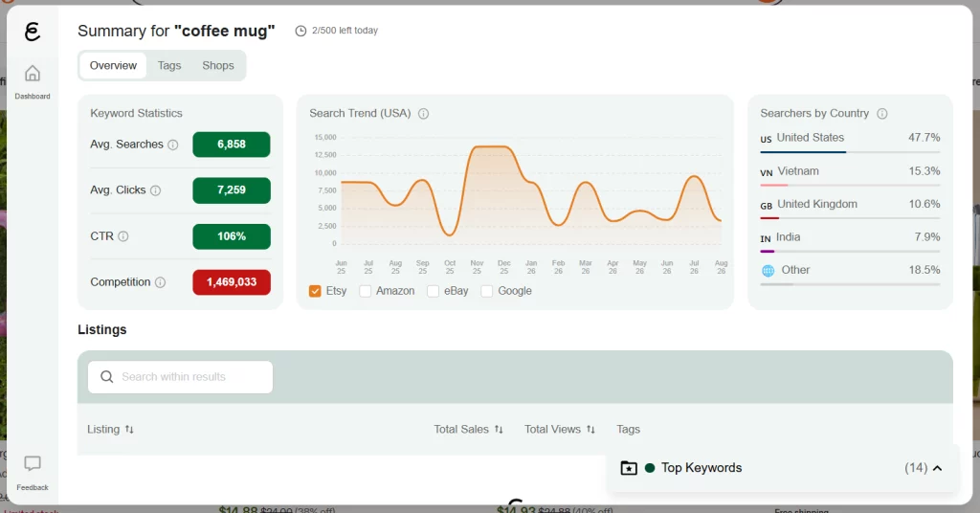Click the "Summary for coffee mug" title
The width and height of the screenshot is (980, 513).
click(176, 31)
